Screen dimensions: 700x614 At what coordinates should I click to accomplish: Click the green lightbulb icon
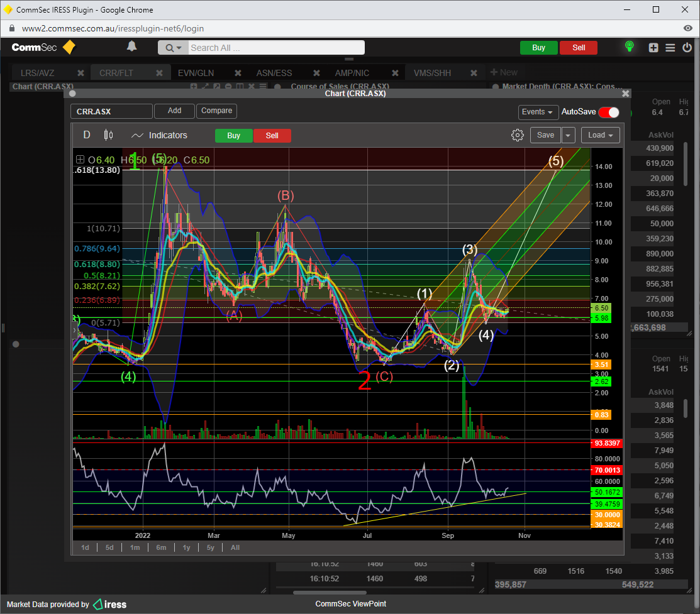[x=628, y=47]
